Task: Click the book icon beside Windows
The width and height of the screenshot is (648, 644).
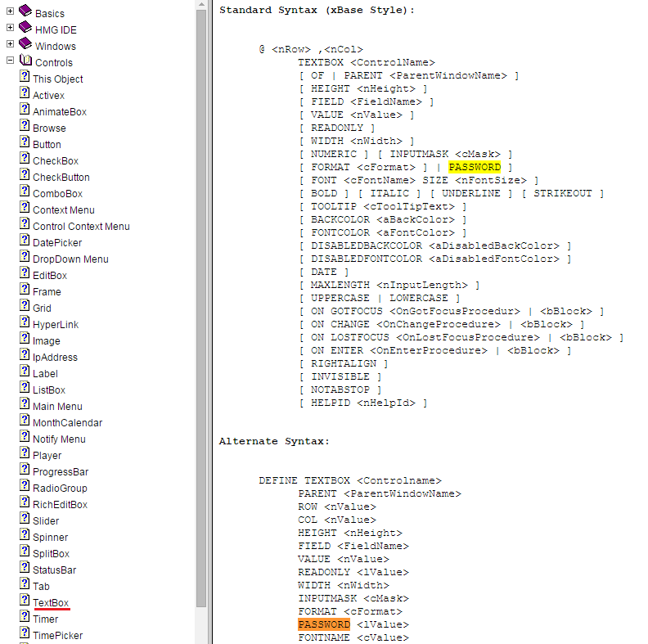Action: (25, 44)
